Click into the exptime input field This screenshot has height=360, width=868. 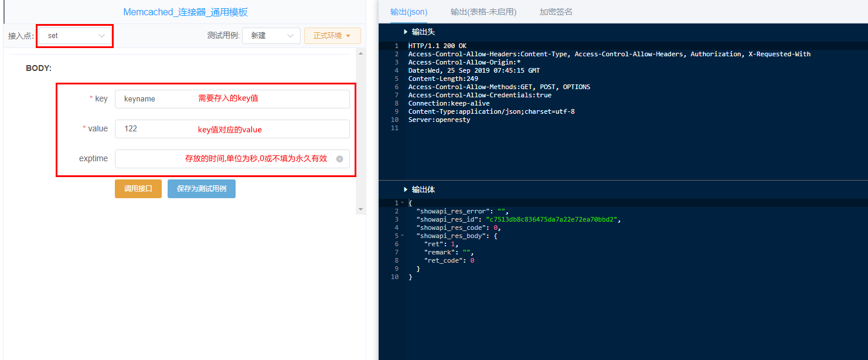tap(232, 158)
